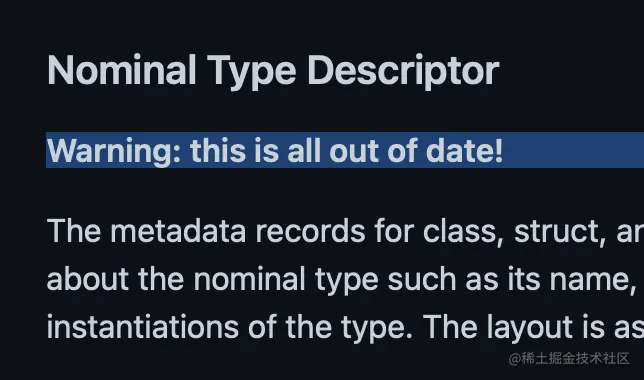Image resolution: width=644 pixels, height=380 pixels.
Task: Click the words this is all in the warning
Action: (x=255, y=150)
